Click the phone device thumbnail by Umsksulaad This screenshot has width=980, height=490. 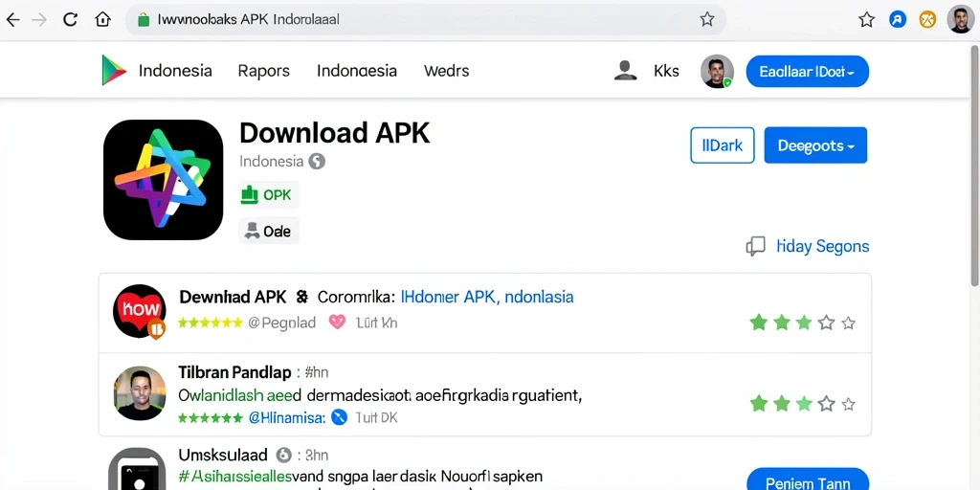137,469
